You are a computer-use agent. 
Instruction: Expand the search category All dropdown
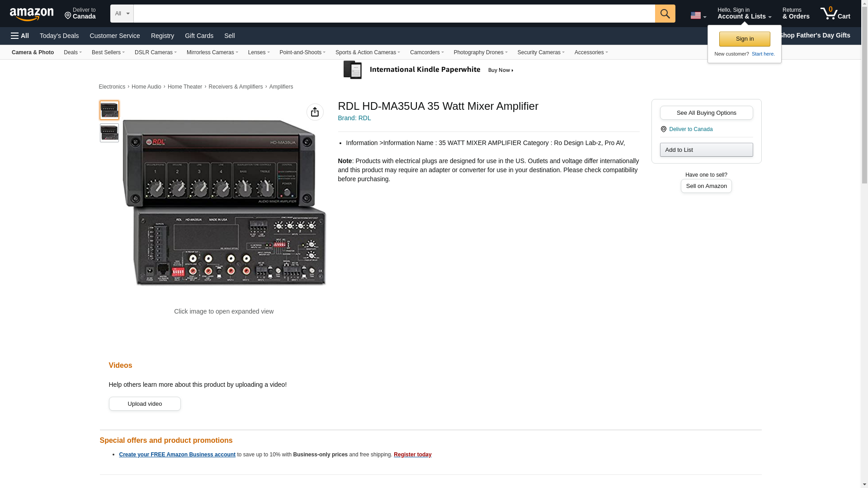point(122,14)
